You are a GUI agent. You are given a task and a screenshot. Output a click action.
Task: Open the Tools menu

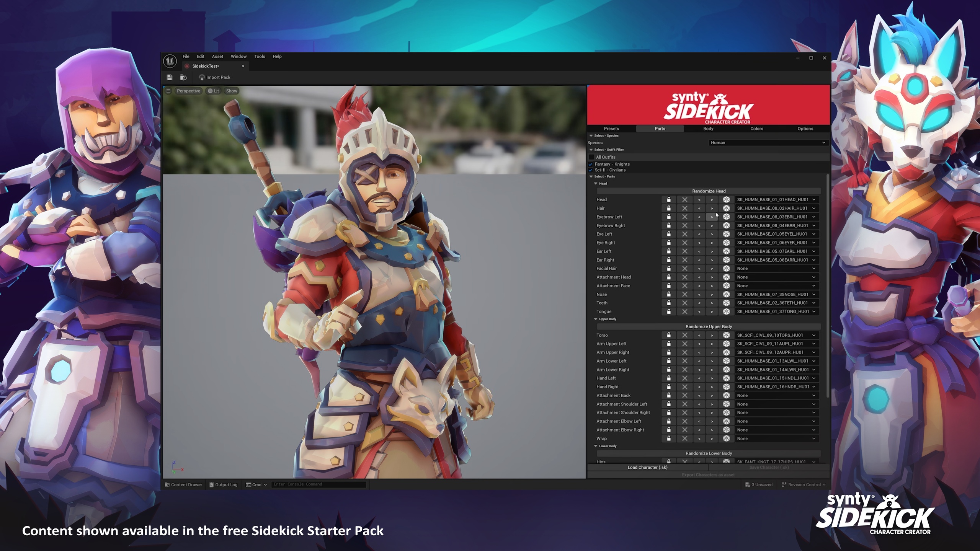pyautogui.click(x=260, y=57)
